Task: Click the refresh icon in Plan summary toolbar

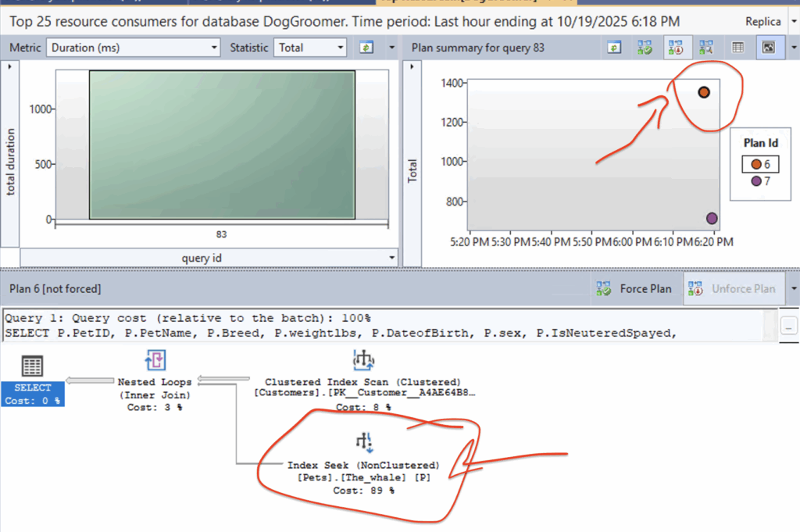Action: coord(615,48)
